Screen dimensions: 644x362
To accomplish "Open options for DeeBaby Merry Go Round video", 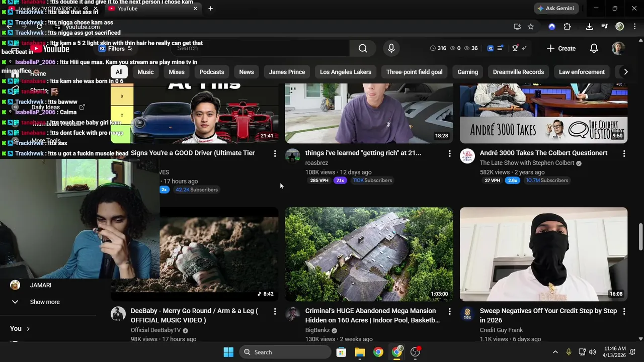I will [275, 312].
